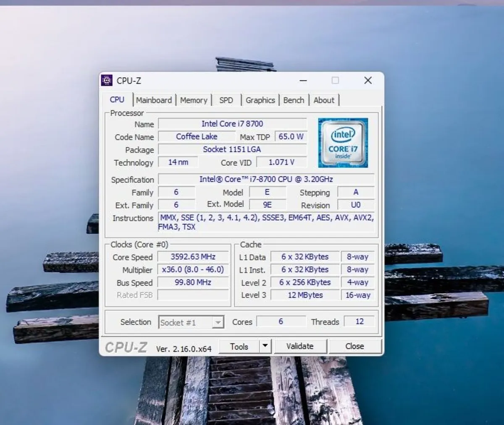Viewport: 504px width, 425px height.
Task: Click the Core Speed value 3592.63 MHz
Action: point(193,257)
